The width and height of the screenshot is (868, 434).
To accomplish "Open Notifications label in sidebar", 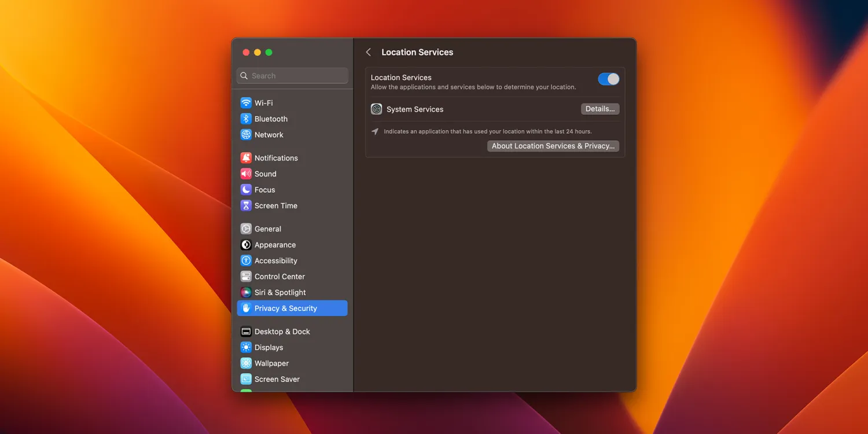I will click(276, 158).
